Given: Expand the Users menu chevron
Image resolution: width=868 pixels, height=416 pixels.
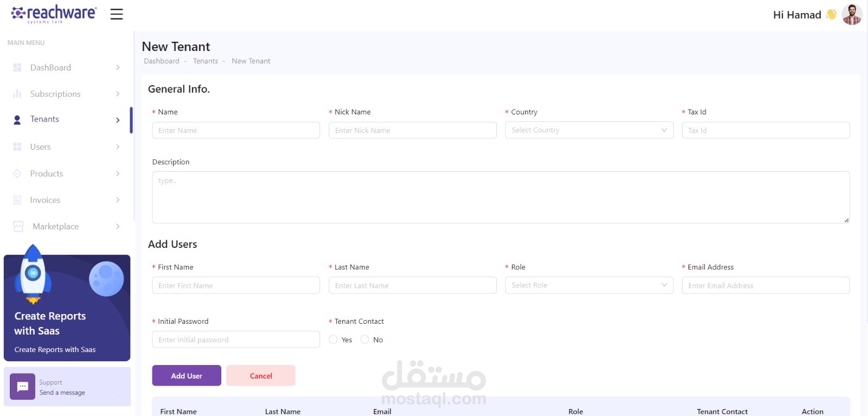Looking at the screenshot, I should point(118,146).
